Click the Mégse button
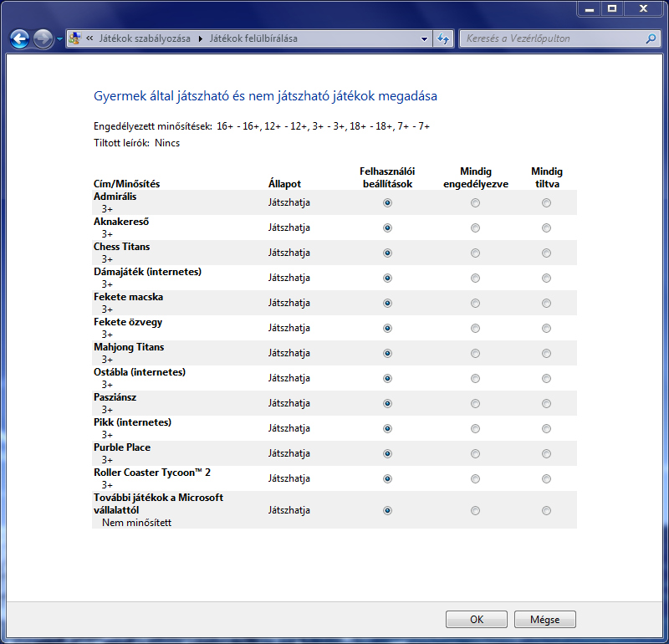Screen dimensions: 669x644 (545, 619)
